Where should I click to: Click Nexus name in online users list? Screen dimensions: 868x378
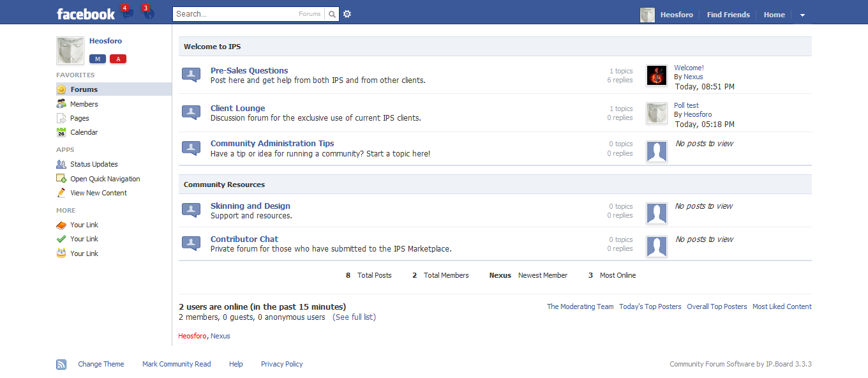[x=220, y=336]
